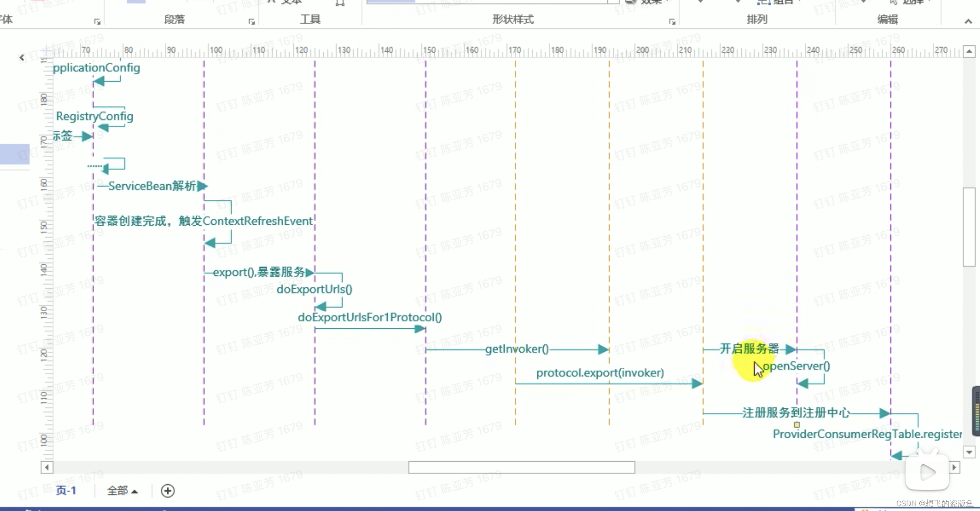Collapse the ribbon with the chevron

click(x=968, y=21)
